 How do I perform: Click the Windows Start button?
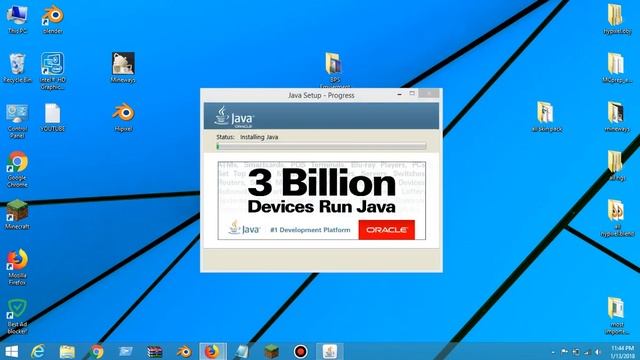coord(11,351)
